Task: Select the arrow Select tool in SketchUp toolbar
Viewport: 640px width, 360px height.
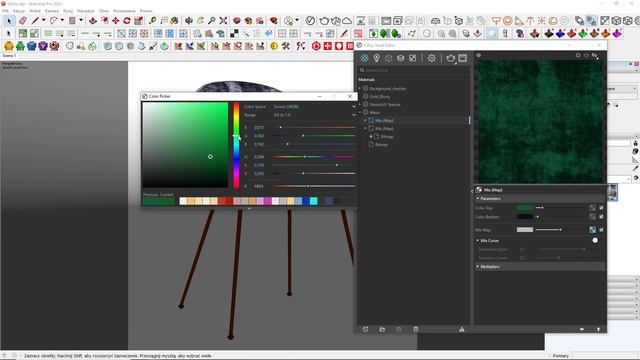Action: coord(9,20)
